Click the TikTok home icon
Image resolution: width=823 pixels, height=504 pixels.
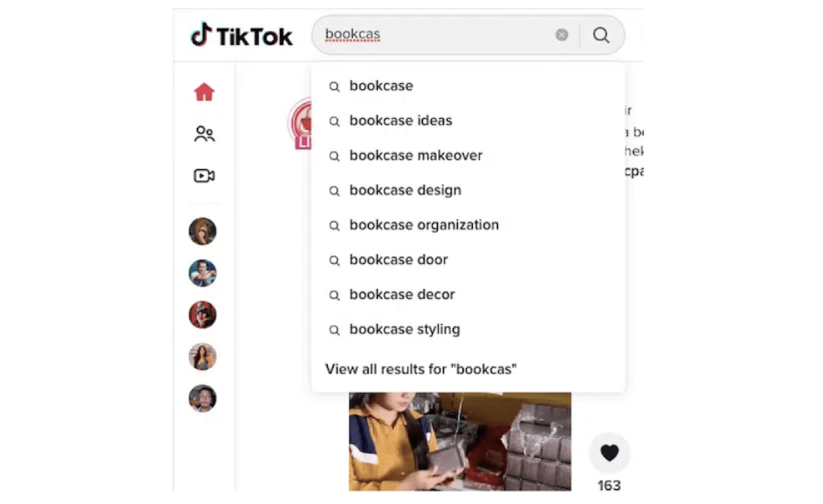coord(205,92)
